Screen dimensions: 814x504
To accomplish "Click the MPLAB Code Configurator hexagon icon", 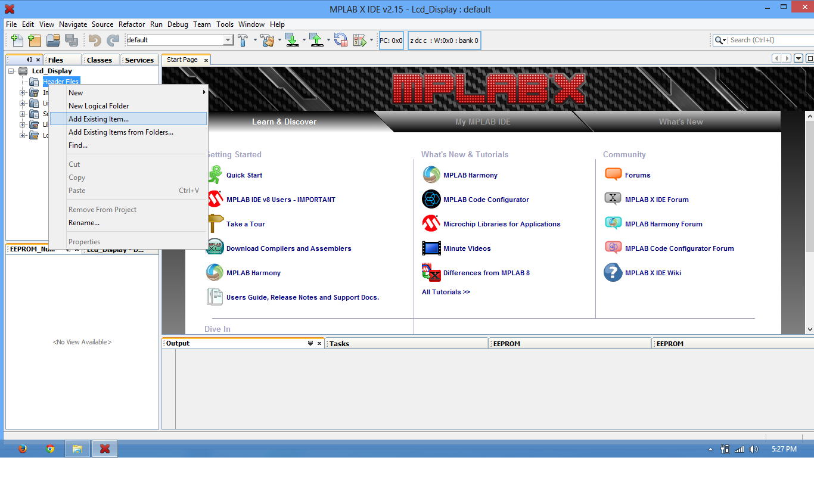I will pos(431,199).
